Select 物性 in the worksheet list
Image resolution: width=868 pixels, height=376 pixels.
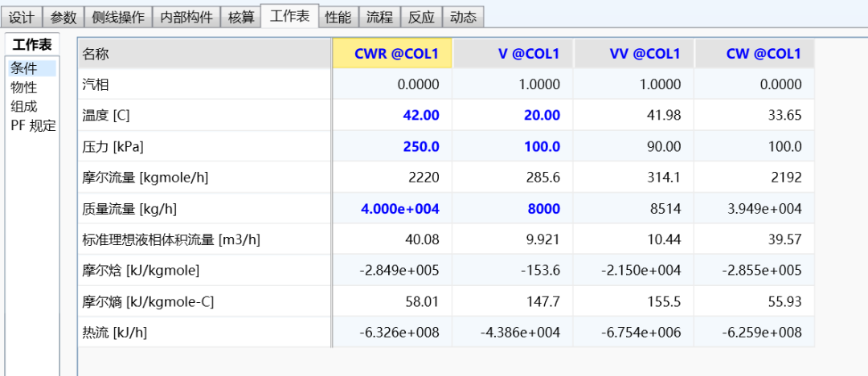(24, 88)
